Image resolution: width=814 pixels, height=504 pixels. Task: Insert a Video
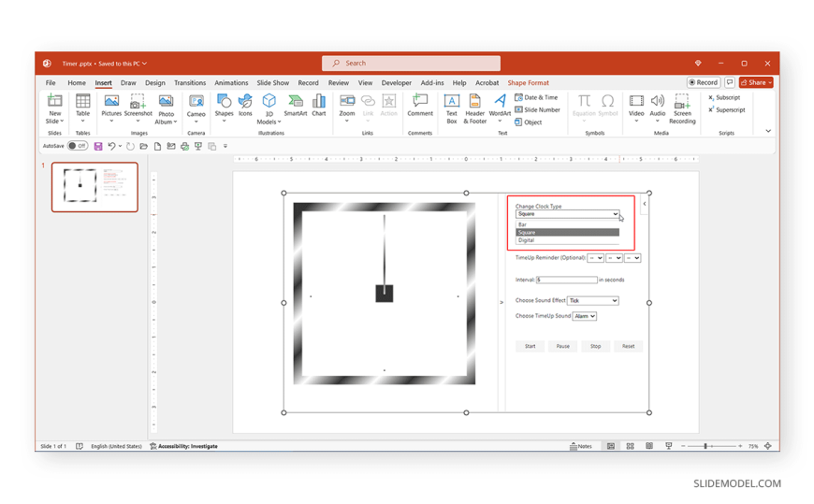(x=636, y=108)
